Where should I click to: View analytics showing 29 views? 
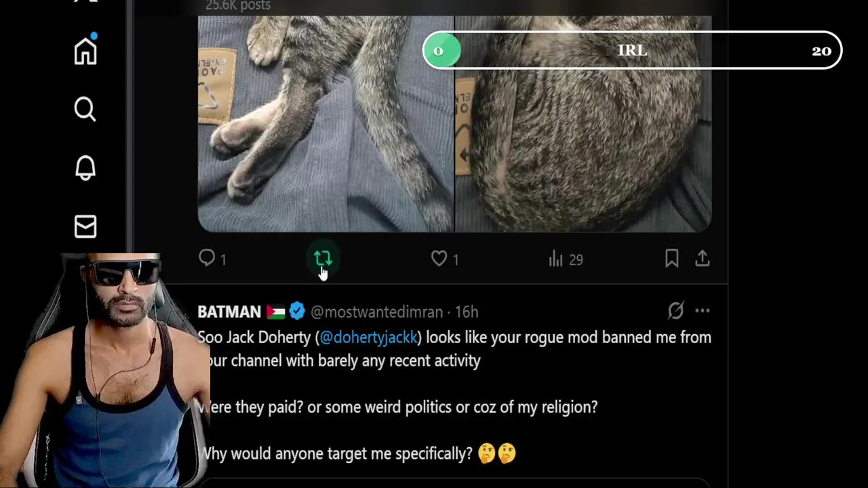coord(566,259)
